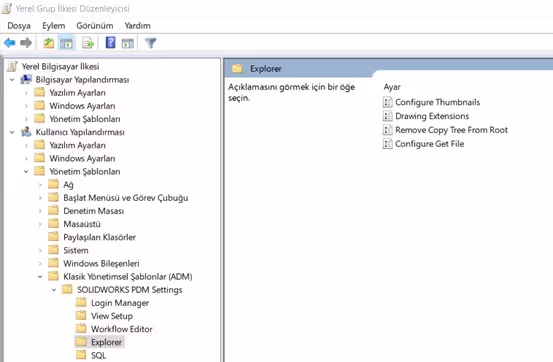Select Remove Copy Tree From Root setting
553x362 pixels.
pos(451,130)
